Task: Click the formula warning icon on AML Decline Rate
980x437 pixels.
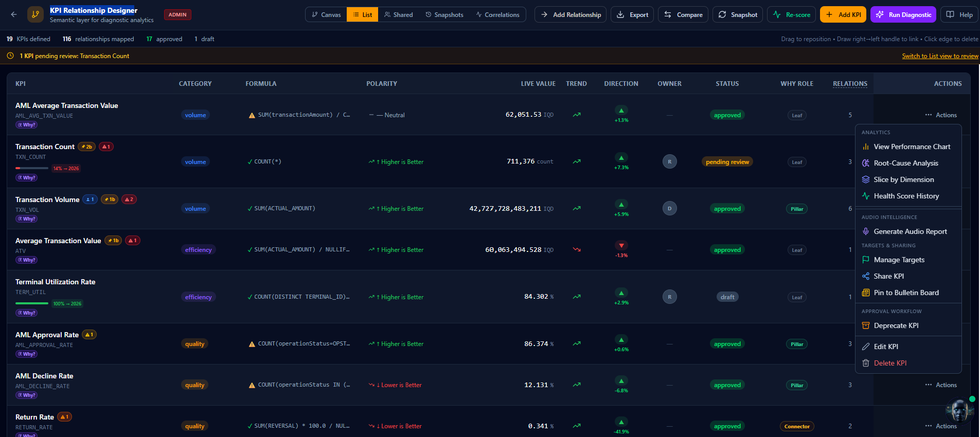Action: (x=252, y=386)
